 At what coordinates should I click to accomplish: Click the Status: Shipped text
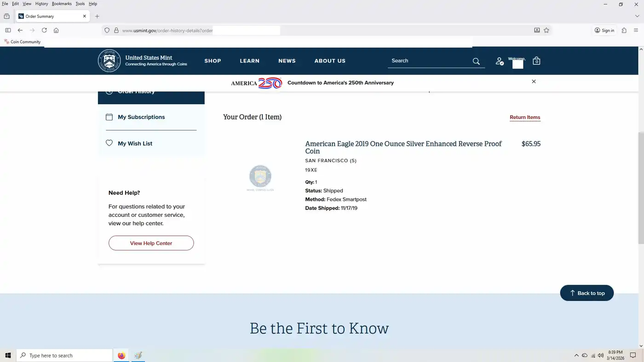[324, 191]
